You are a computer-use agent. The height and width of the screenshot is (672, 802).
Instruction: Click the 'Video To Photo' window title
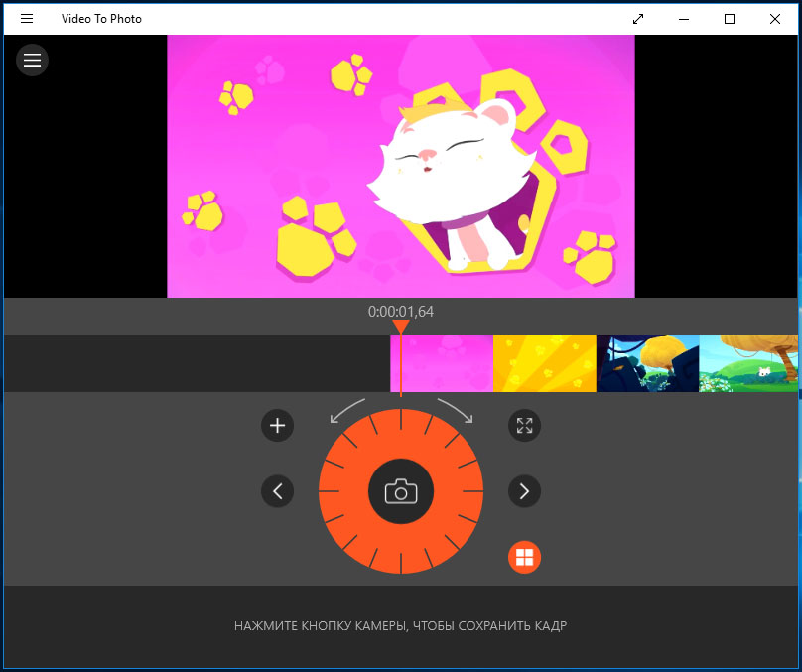[101, 19]
